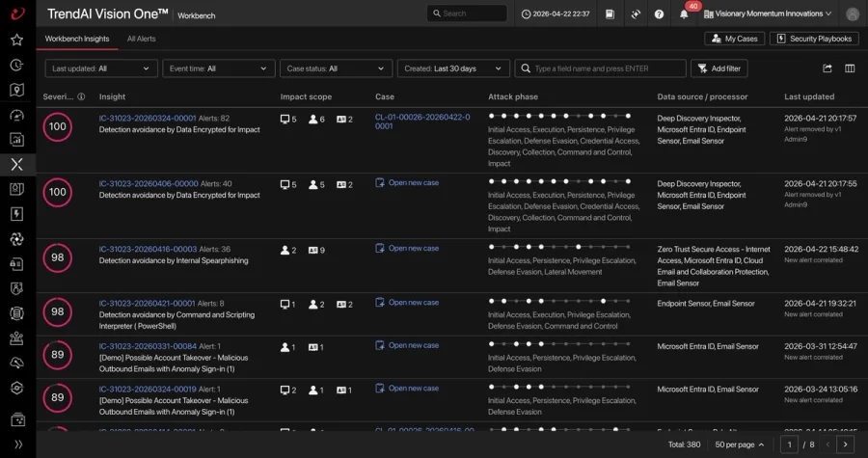Sort by the Last updated column header
This screenshot has width=868, height=458.
[809, 96]
